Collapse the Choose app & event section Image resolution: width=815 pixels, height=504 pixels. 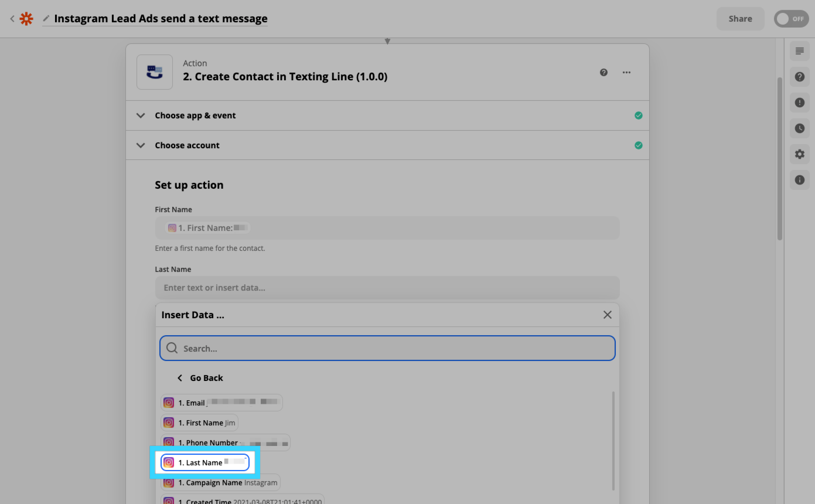pos(141,115)
